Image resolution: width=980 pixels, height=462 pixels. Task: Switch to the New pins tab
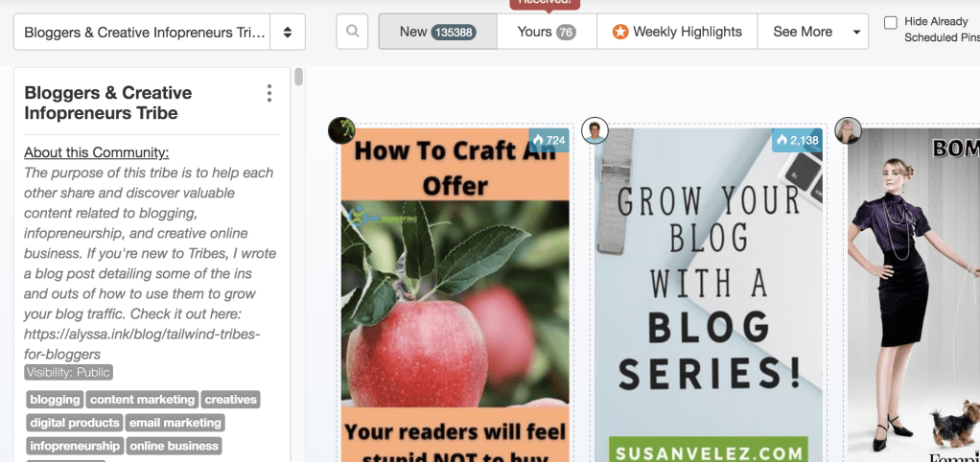(x=437, y=32)
